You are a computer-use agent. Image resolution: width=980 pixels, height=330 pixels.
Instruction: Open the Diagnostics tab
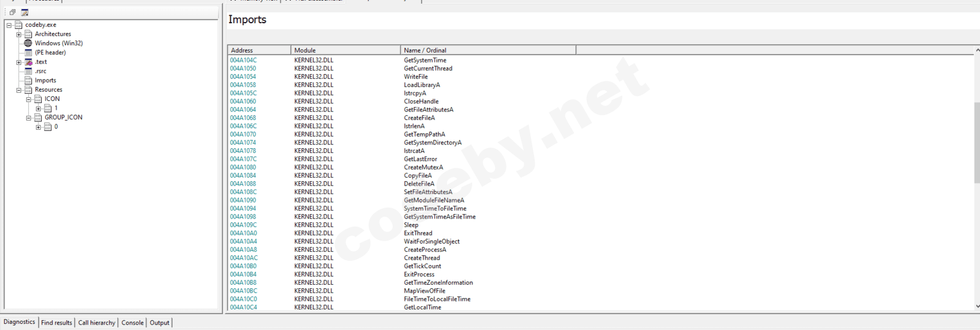(20, 322)
